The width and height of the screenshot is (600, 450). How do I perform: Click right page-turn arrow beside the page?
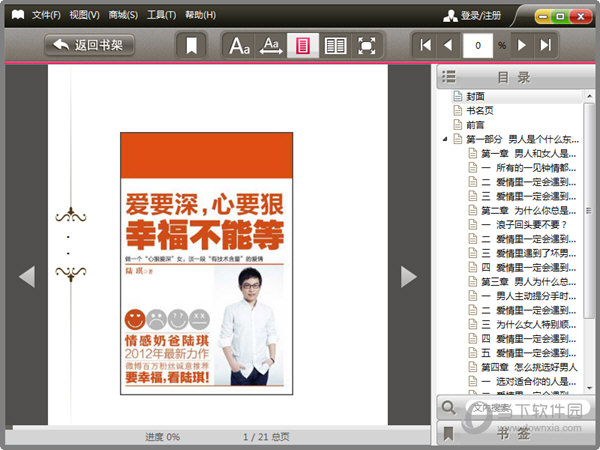[x=408, y=276]
